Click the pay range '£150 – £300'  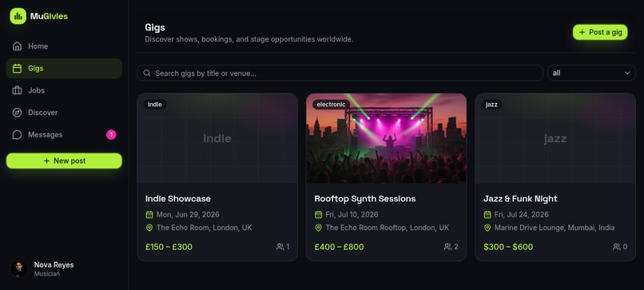[x=169, y=247]
